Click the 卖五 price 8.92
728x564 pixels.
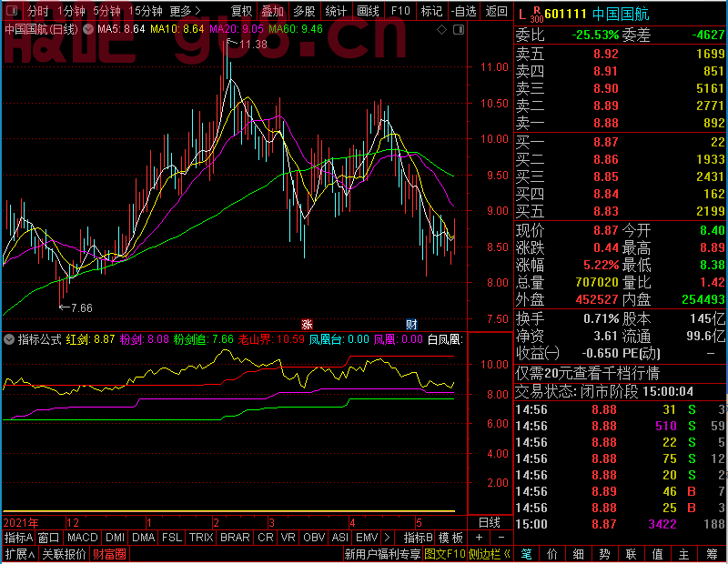tap(606, 54)
